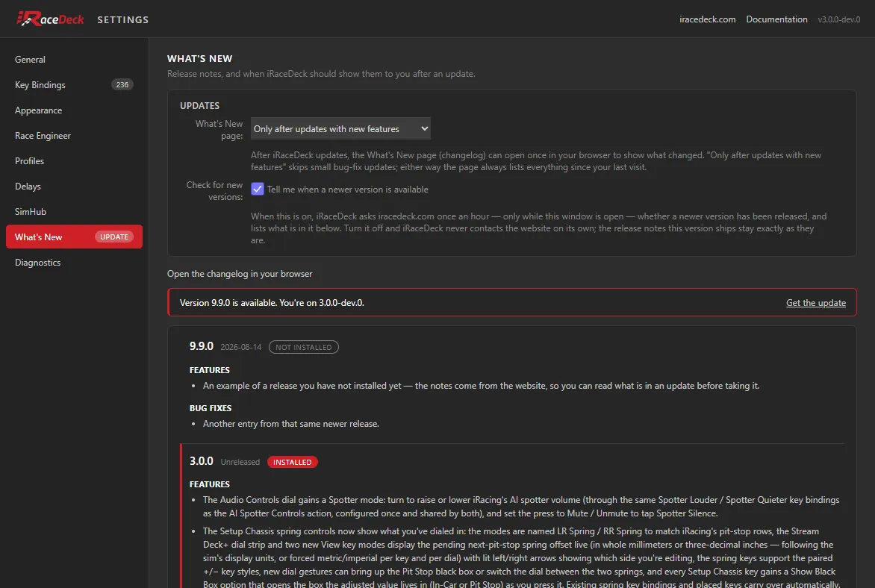
Task: Click the 'What's New page:' field label
Action: [219, 130]
